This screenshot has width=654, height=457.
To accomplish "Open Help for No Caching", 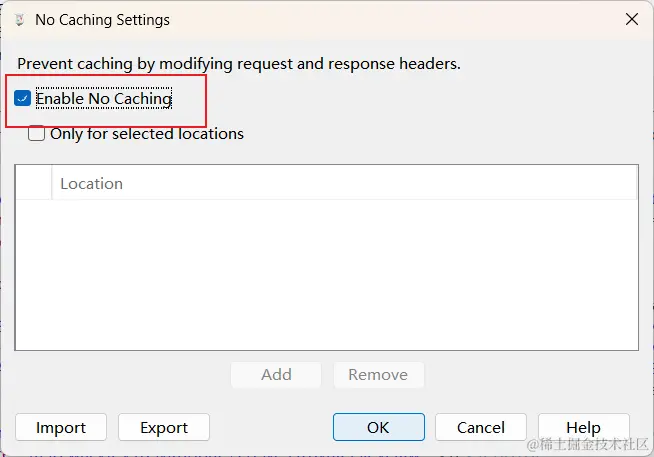I will (x=583, y=428).
